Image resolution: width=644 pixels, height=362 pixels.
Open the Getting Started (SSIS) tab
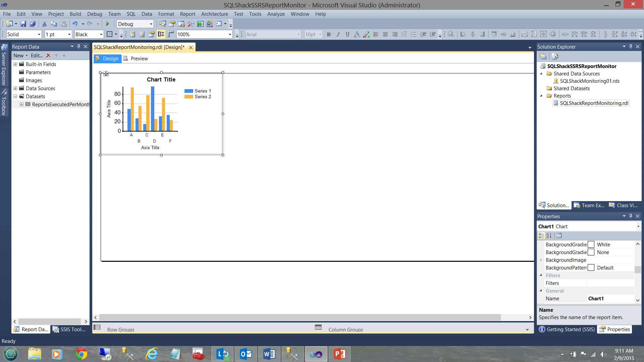[x=567, y=329]
